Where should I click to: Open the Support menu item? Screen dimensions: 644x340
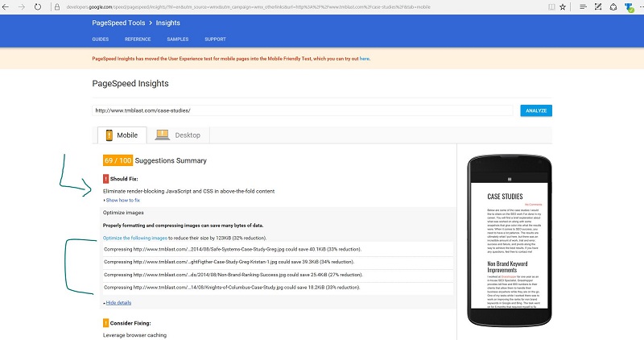[215, 39]
